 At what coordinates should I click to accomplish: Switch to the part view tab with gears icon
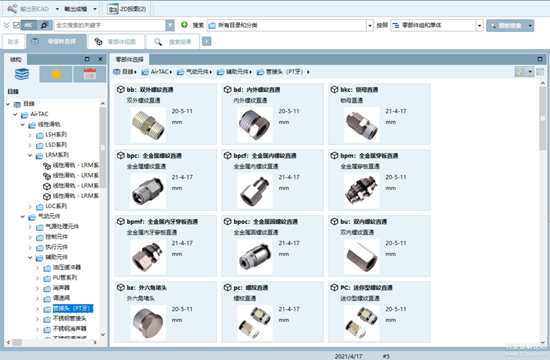click(116, 41)
